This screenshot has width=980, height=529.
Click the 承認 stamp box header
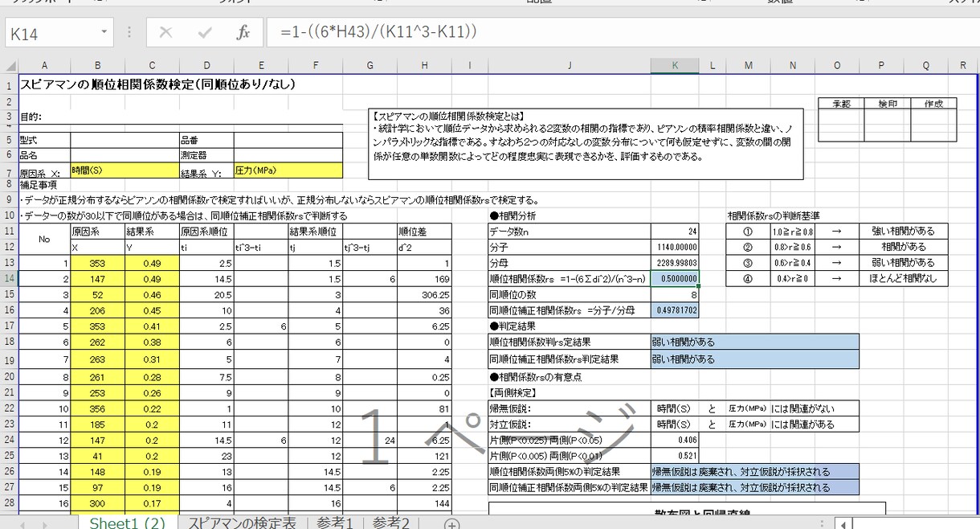[841, 103]
